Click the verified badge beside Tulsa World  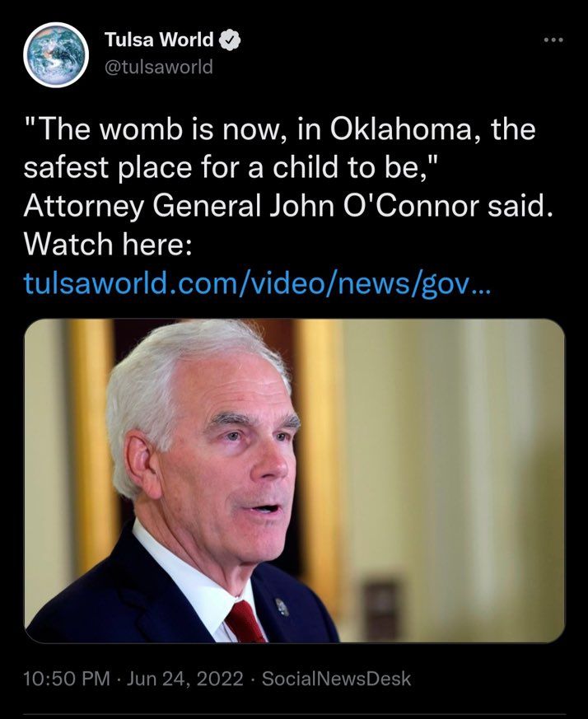[230, 40]
